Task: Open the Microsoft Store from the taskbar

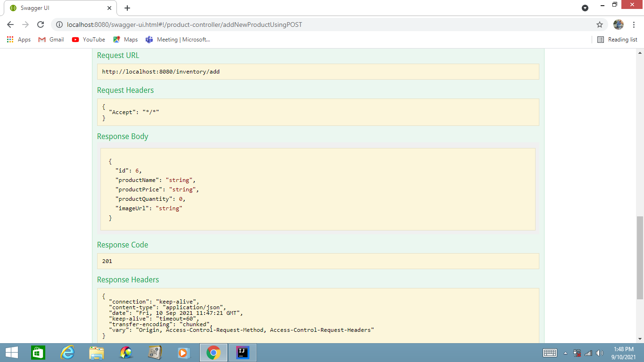Action: point(38,352)
